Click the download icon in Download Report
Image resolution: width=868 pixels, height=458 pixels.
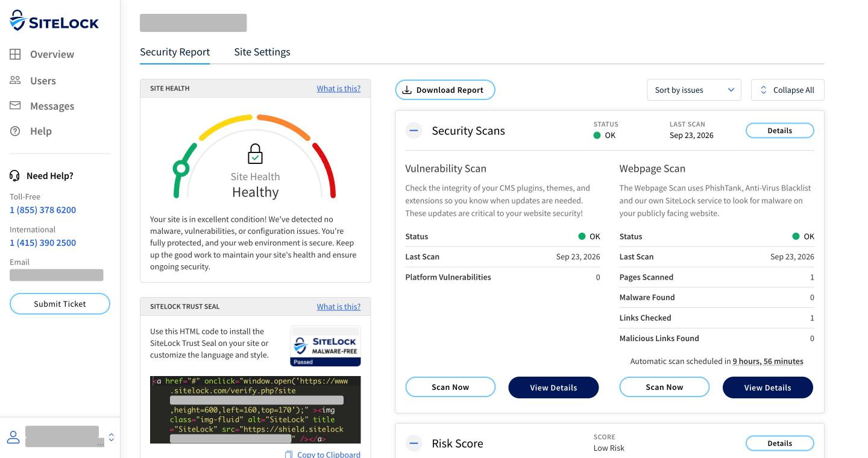click(x=407, y=90)
